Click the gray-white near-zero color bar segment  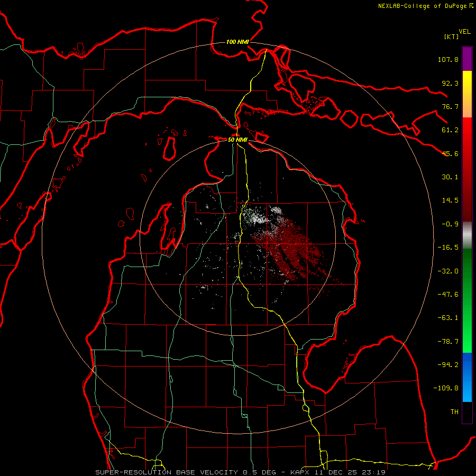pyautogui.click(x=467, y=235)
